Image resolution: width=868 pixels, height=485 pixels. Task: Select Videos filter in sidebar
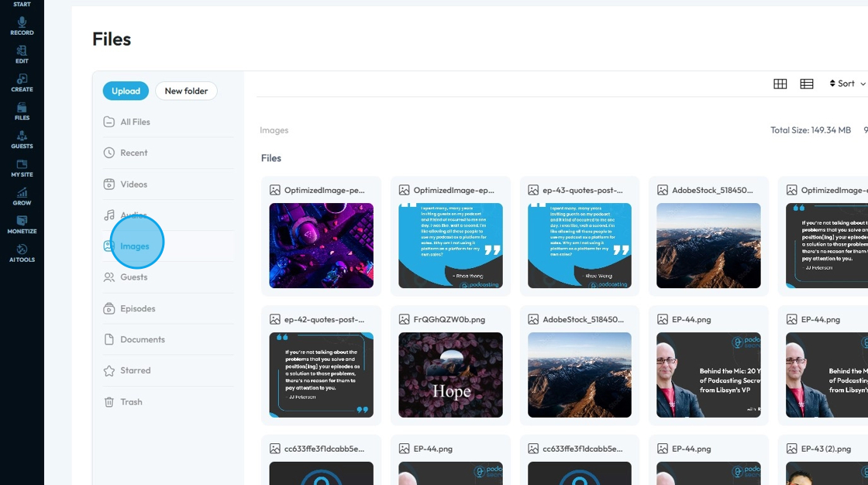[168, 184]
